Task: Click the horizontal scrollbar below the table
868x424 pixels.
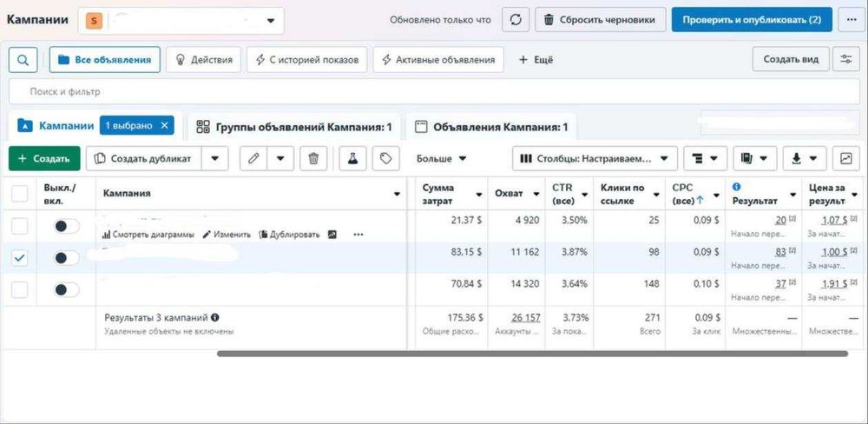Action: coord(532,354)
